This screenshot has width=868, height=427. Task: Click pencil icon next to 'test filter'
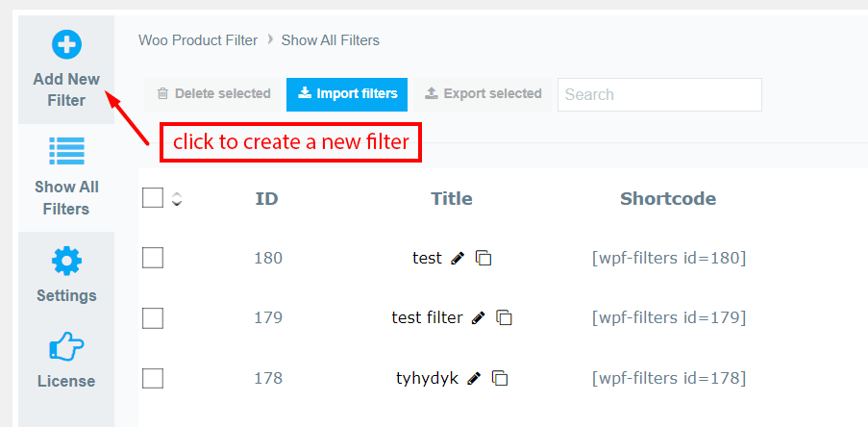click(478, 318)
